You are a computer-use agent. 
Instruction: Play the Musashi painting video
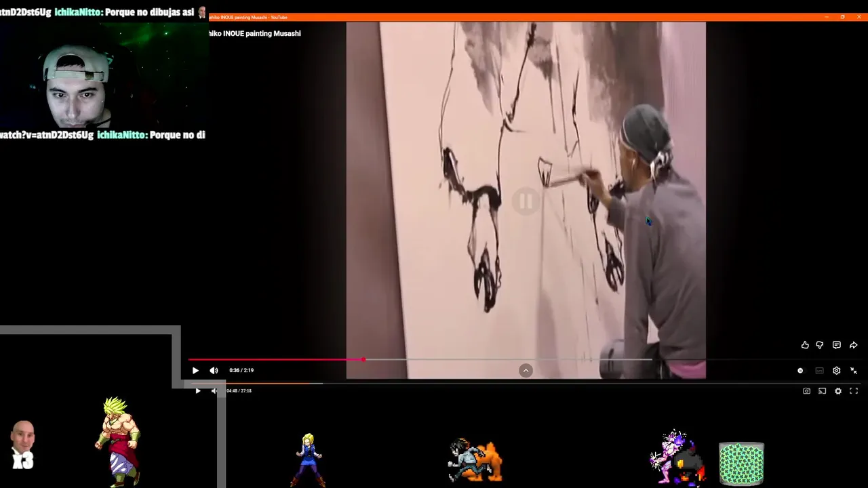point(195,371)
